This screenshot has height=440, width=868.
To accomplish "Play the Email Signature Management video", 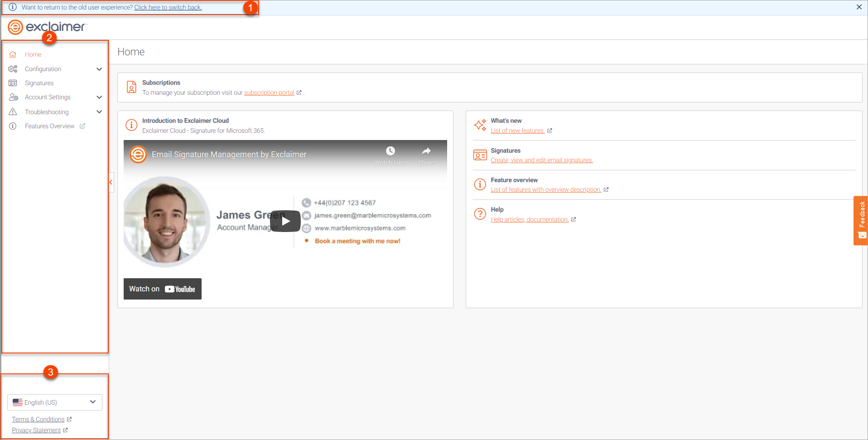I will pos(285,221).
